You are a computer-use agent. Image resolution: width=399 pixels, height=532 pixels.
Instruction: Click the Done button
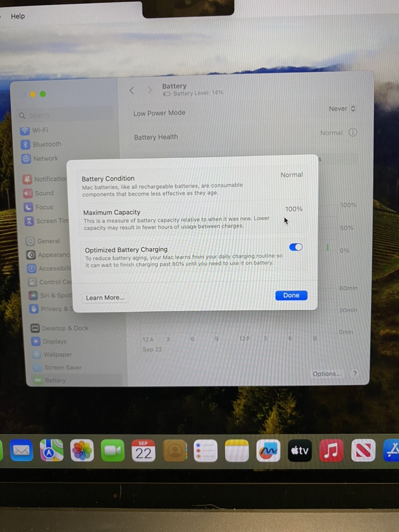(x=291, y=295)
